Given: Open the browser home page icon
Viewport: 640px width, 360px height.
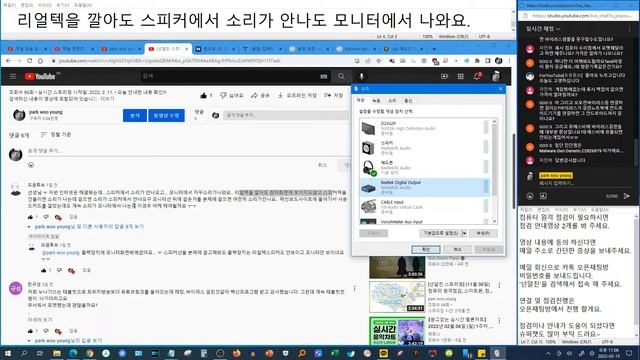Looking at the screenshot, I should point(40,60).
